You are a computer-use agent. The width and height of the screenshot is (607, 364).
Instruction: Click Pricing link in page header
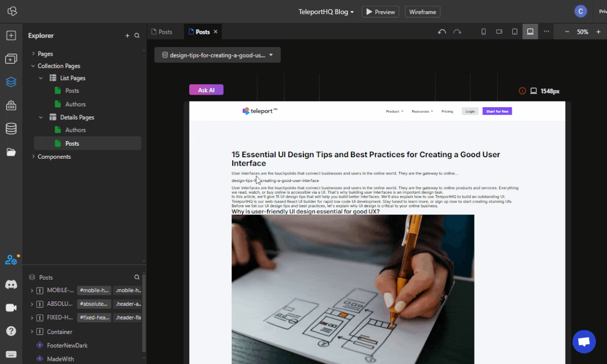447,111
